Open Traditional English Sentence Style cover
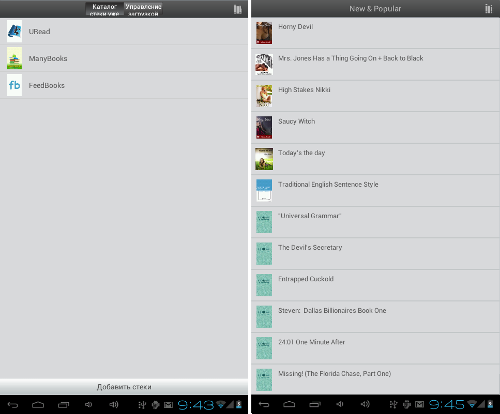500x414 pixels. (x=264, y=190)
